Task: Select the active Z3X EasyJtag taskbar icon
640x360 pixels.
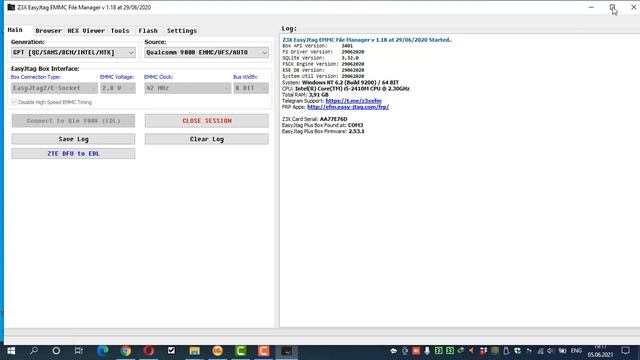Action: coord(287,351)
